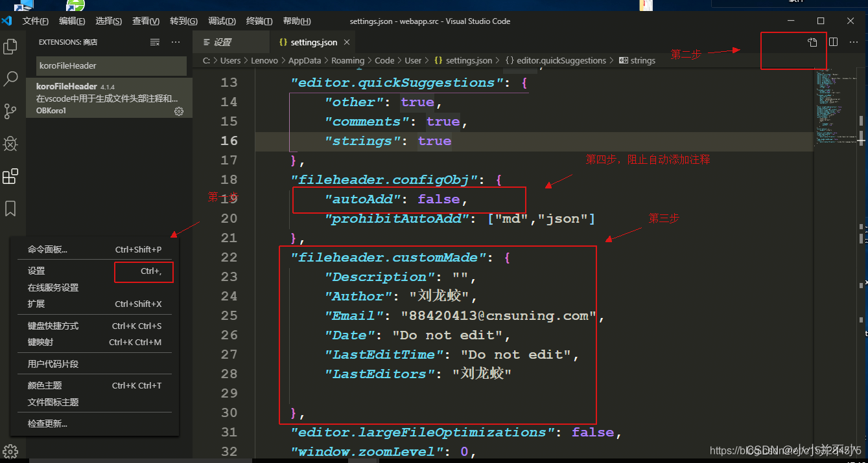The height and width of the screenshot is (463, 868).
Task: Choose 用户代码片段 from the menu
Action: click(x=95, y=364)
